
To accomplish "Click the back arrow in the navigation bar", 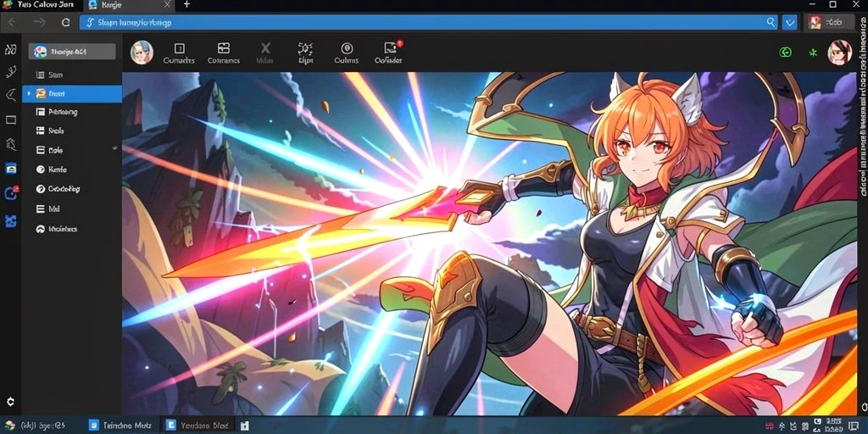I will [x=12, y=22].
